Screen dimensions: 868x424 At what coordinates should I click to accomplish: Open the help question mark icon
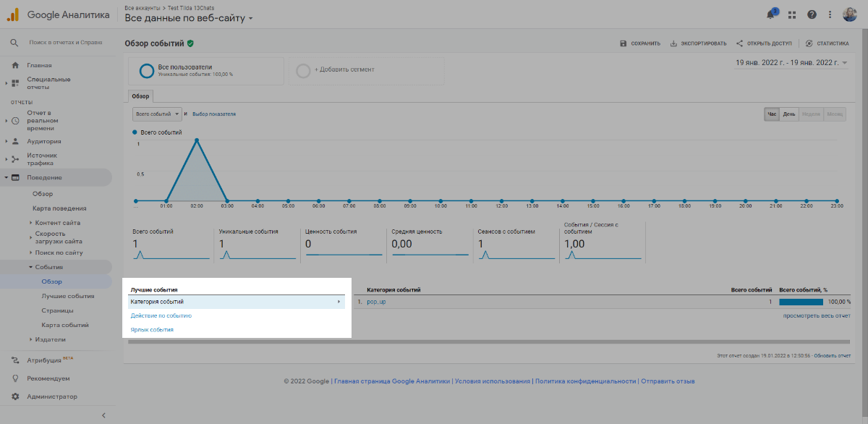pos(812,14)
